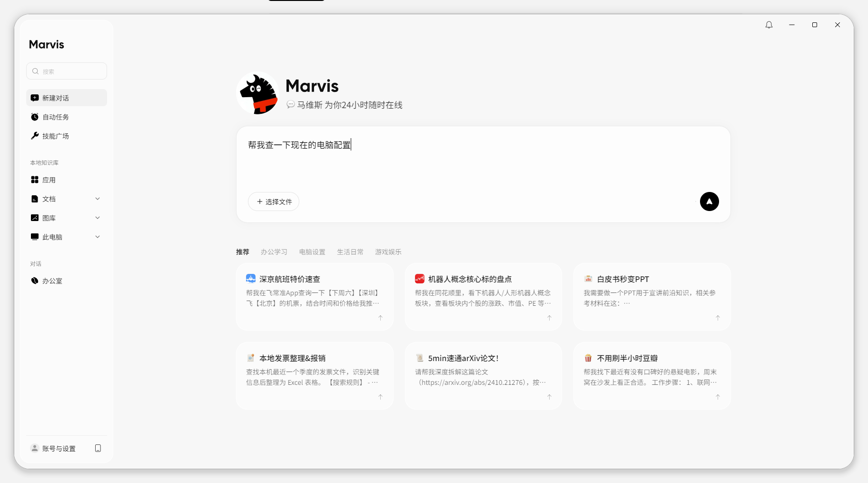Select the 白皮书秒变PPT card

tap(652, 297)
